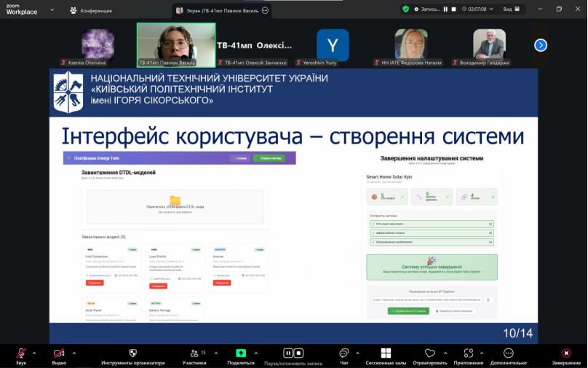This screenshot has height=368, width=588.
Task: Click the Отреагировать heart reactions icon
Action: click(x=430, y=353)
